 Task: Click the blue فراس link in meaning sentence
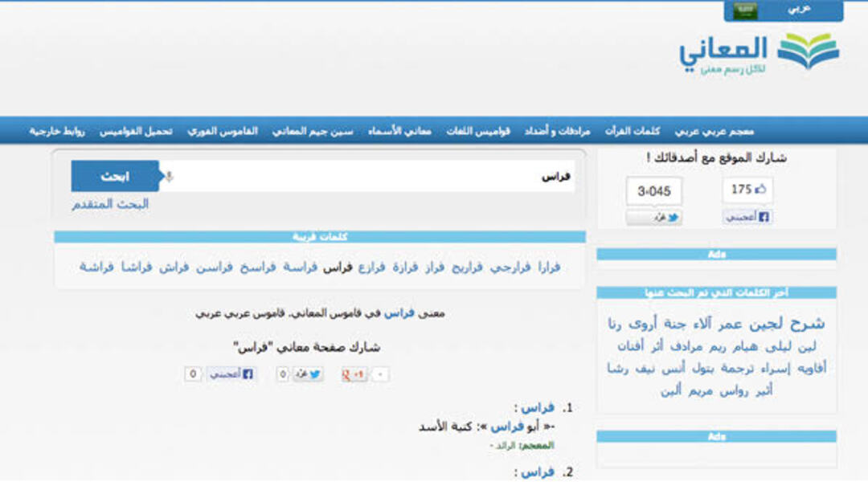pos(399,313)
